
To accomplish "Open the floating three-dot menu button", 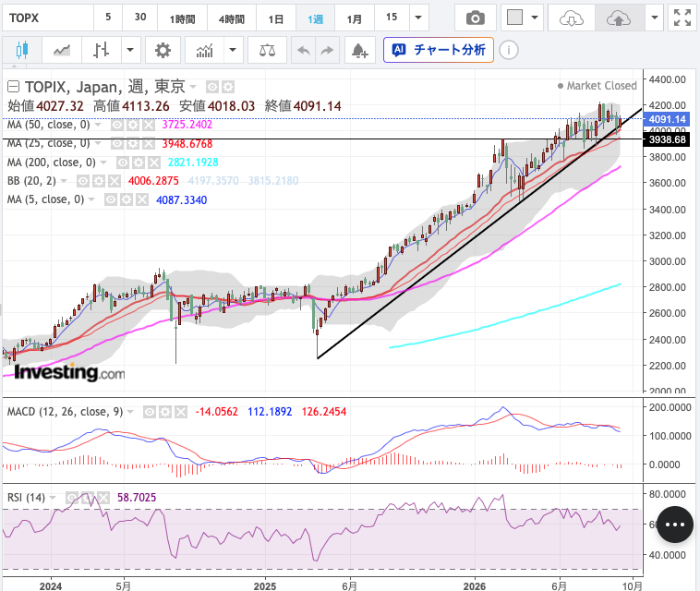I will click(x=675, y=525).
